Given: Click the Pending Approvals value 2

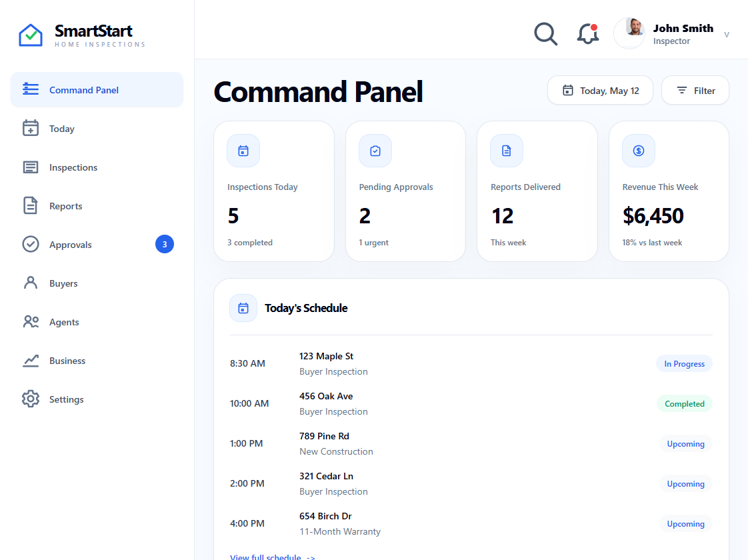Looking at the screenshot, I should 365,216.
